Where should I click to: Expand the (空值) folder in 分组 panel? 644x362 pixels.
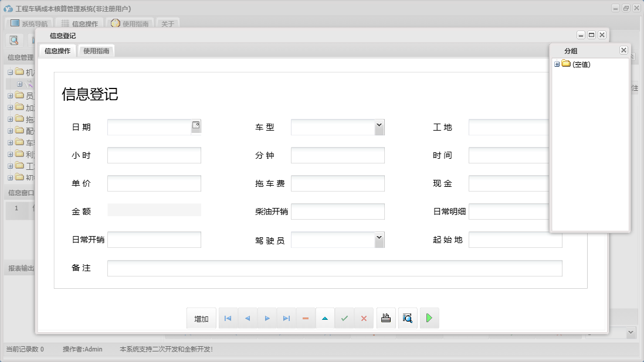pyautogui.click(x=556, y=64)
